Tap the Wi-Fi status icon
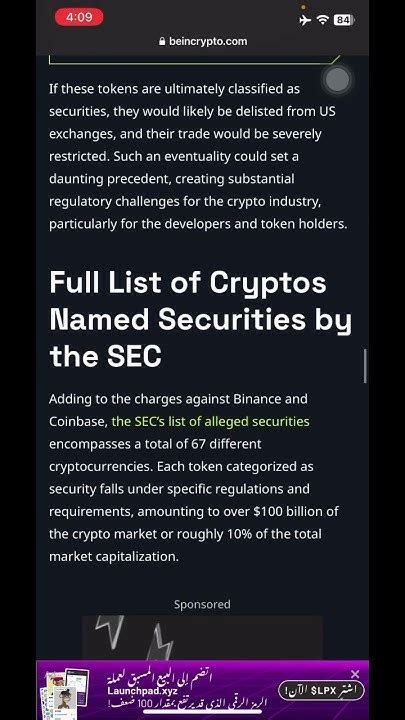The width and height of the screenshot is (405, 720). tap(323, 20)
